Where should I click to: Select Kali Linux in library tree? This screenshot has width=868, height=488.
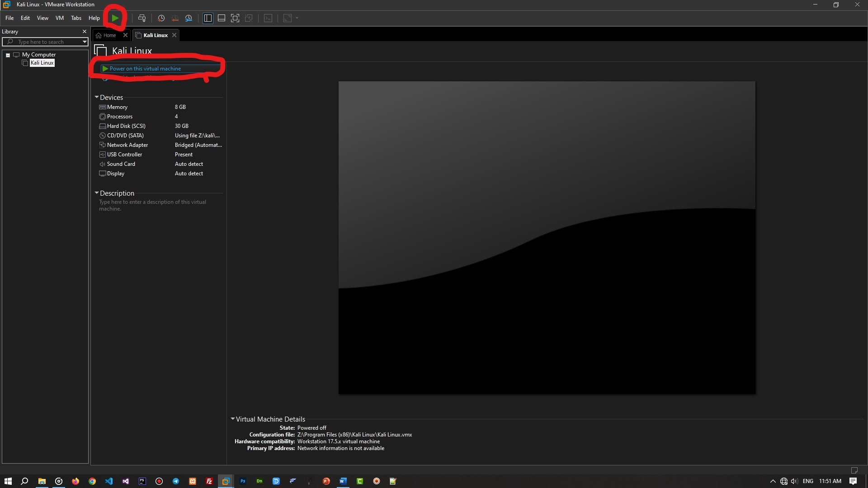pos(42,63)
